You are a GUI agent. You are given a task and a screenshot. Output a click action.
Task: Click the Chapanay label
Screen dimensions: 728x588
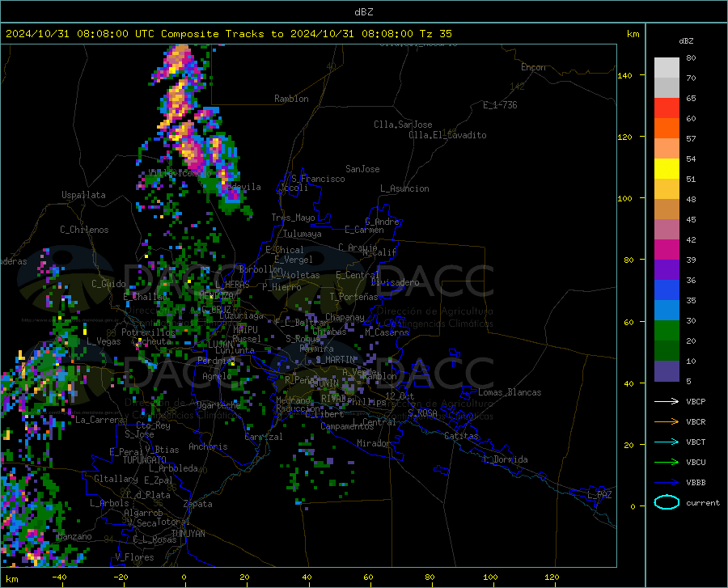coord(345,317)
